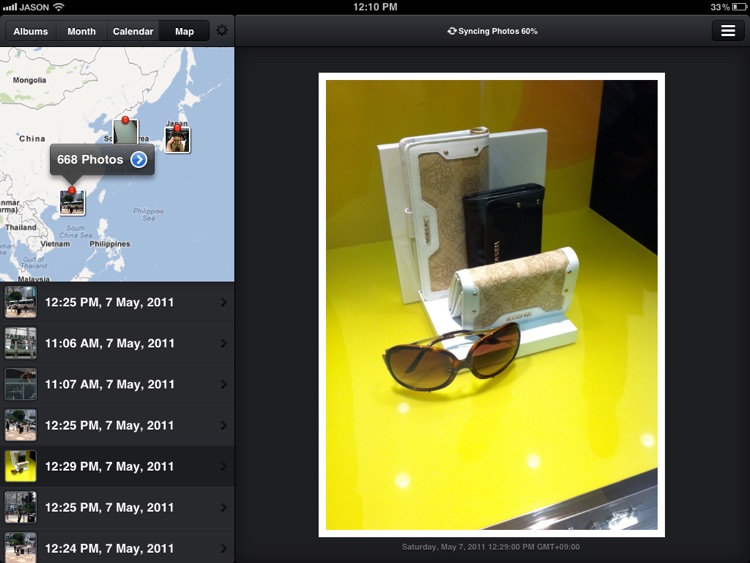The width and height of the screenshot is (750, 563).
Task: Click the sync icon beside Syncing Photos
Action: [x=452, y=31]
